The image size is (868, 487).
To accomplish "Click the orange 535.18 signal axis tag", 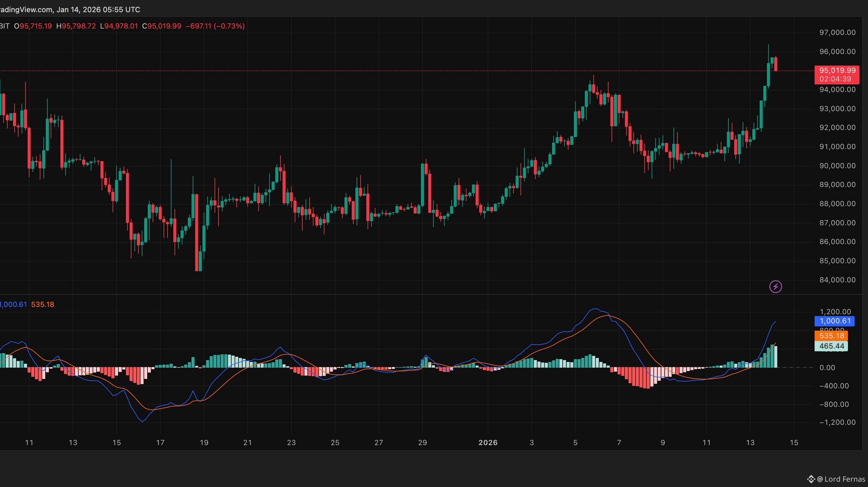I will tap(831, 336).
